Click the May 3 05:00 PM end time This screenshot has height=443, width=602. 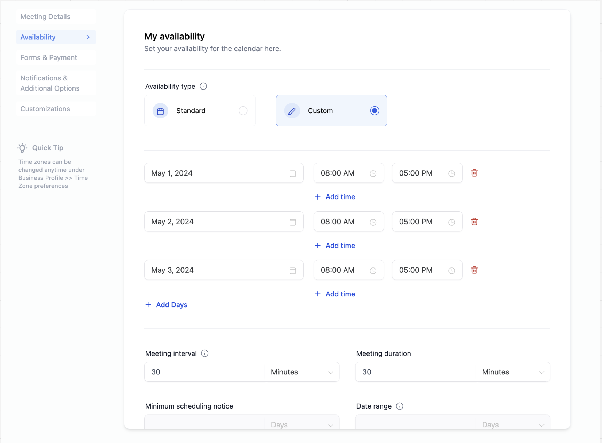point(427,270)
